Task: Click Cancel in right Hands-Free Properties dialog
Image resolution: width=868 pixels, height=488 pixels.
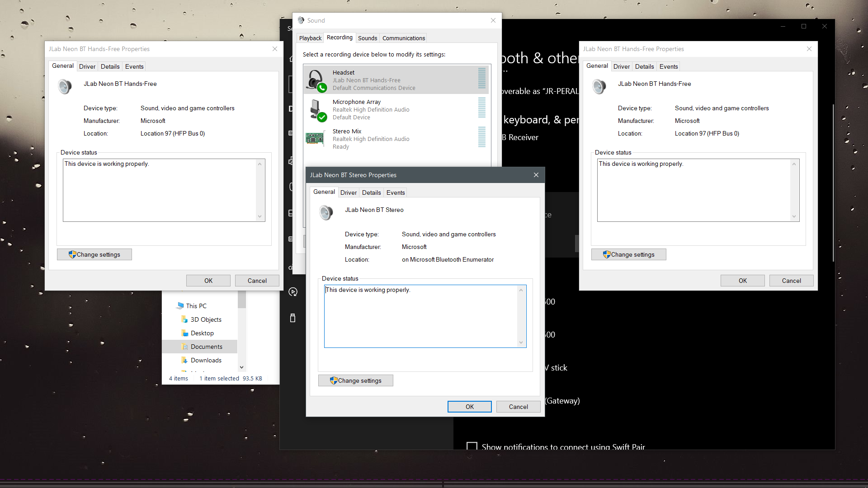Action: click(x=792, y=281)
